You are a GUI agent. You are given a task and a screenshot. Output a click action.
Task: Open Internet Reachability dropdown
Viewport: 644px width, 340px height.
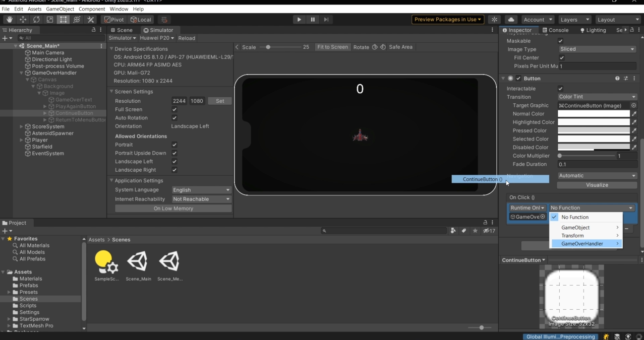201,199
